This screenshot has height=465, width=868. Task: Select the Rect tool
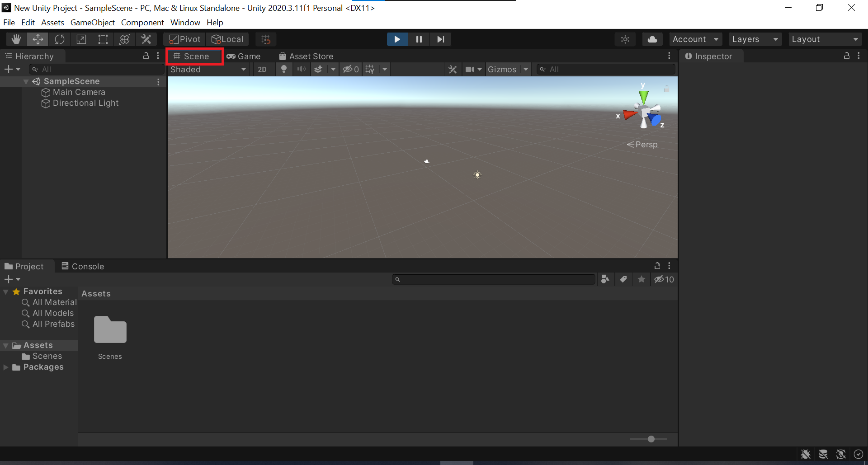click(103, 39)
